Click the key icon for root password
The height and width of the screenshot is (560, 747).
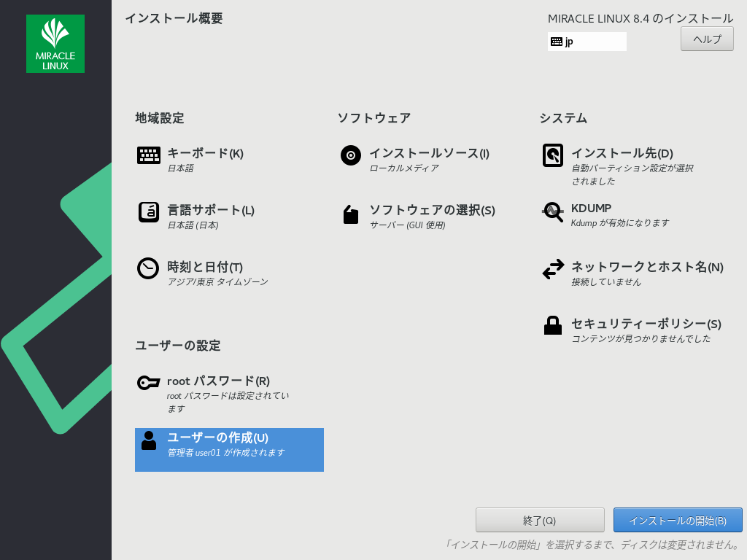148,383
